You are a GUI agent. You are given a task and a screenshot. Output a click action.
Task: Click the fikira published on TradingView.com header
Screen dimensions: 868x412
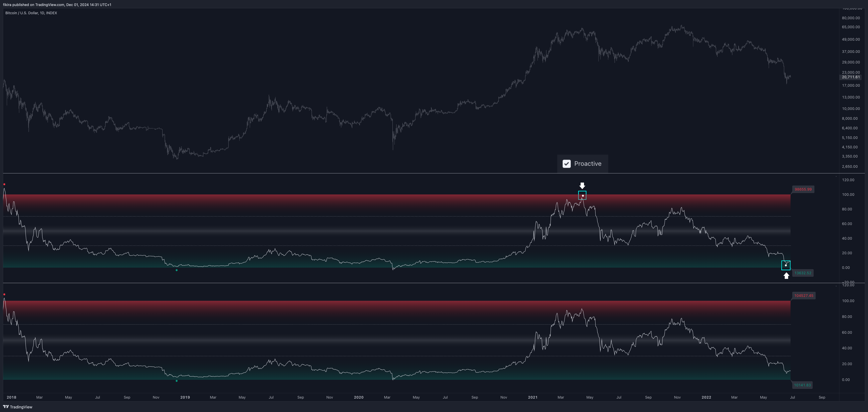[x=57, y=5]
